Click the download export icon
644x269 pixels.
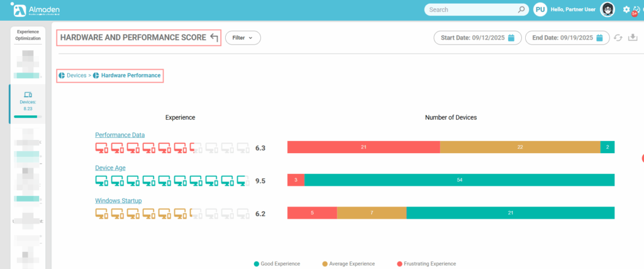click(x=632, y=38)
